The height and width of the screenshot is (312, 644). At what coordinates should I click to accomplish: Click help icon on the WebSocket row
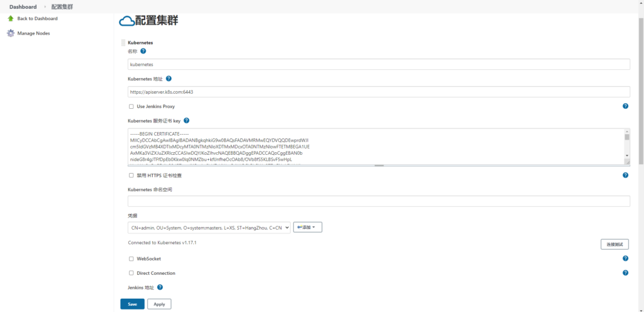coord(625,259)
